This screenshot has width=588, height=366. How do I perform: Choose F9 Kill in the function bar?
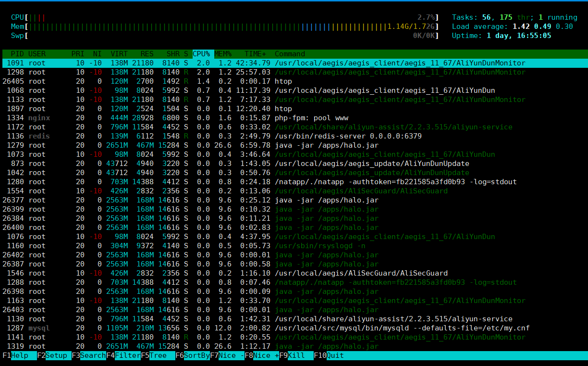296,355
